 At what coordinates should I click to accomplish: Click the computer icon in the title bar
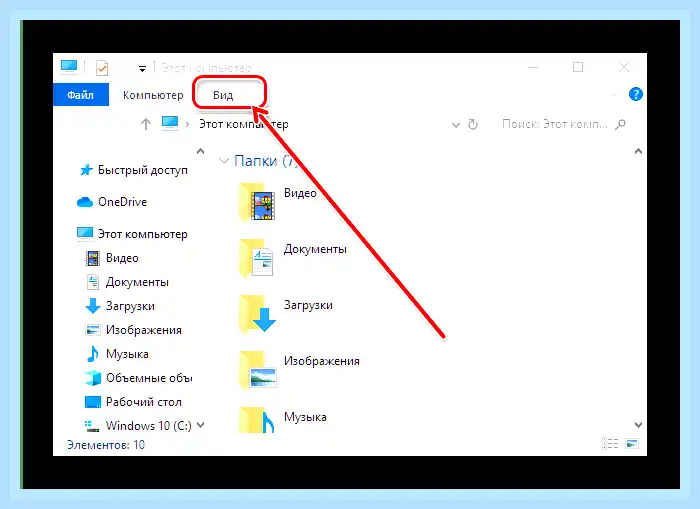point(69,67)
